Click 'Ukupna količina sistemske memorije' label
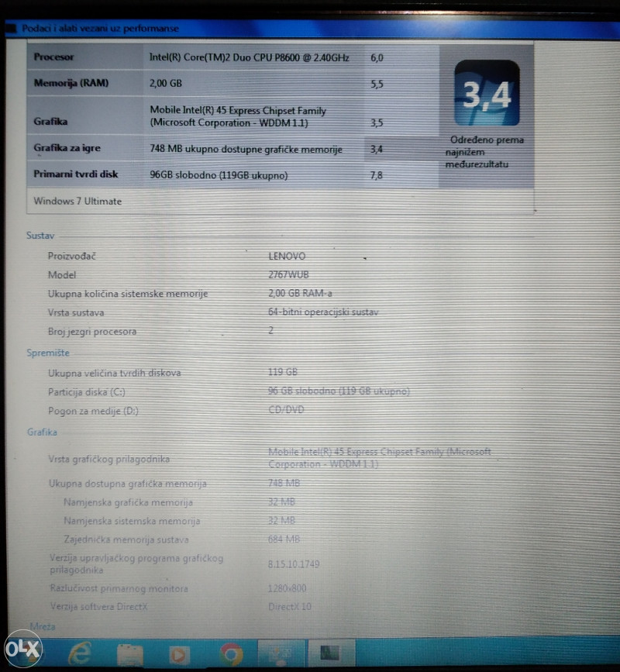 tap(128, 294)
